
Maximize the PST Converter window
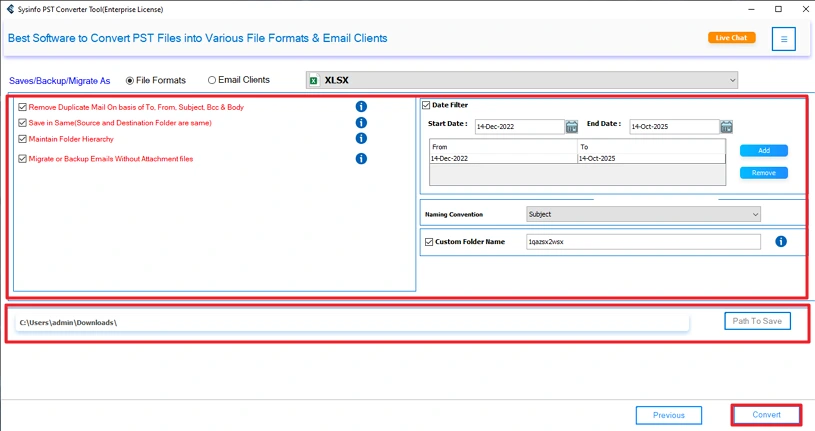pyautogui.click(x=778, y=9)
